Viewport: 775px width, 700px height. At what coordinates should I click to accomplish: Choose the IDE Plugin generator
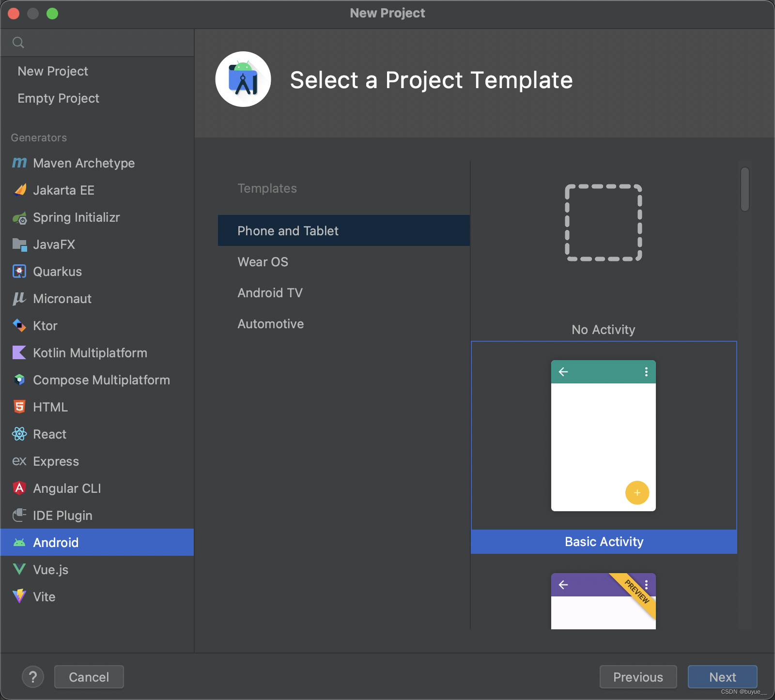(97, 516)
